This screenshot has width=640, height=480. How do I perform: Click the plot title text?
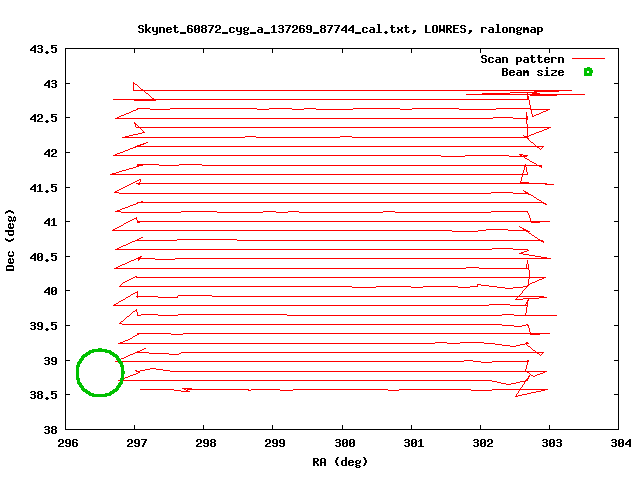340,29
